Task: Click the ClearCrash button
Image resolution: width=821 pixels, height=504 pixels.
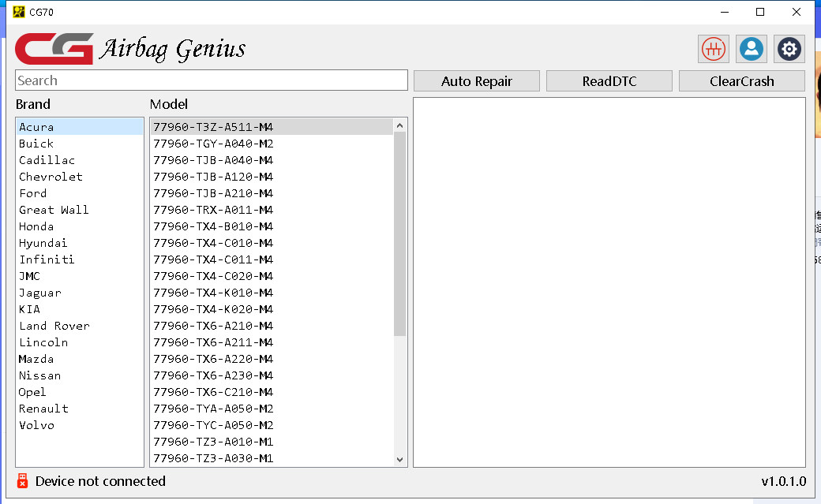Action: click(x=741, y=81)
